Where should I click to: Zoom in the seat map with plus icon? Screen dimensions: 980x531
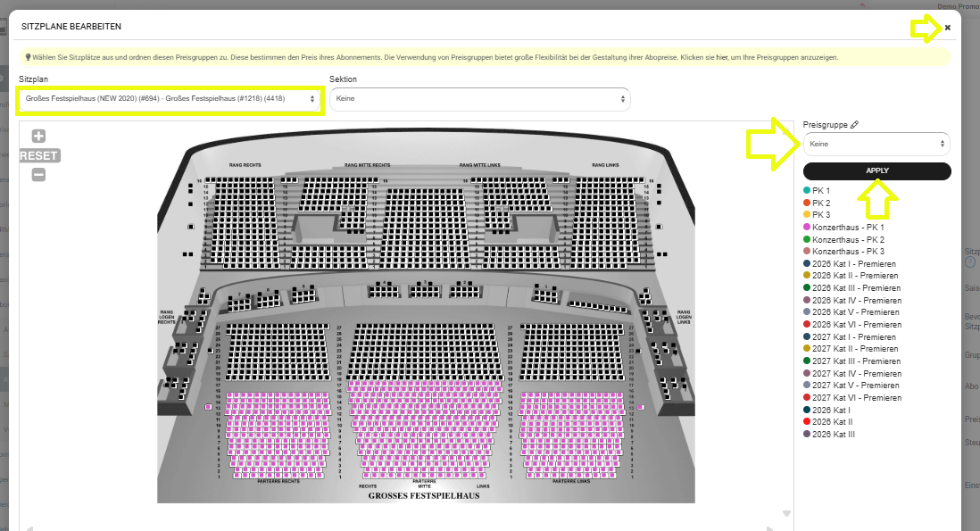coord(38,137)
